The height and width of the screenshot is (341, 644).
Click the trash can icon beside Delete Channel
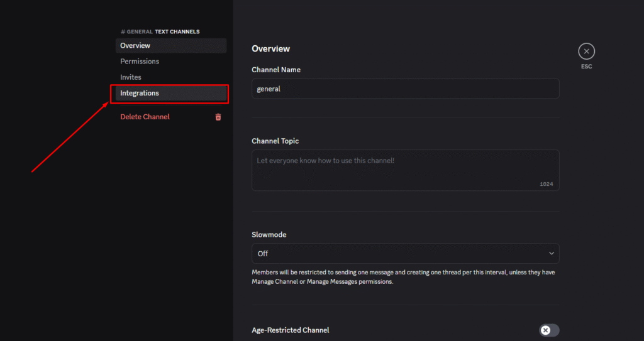tap(218, 117)
